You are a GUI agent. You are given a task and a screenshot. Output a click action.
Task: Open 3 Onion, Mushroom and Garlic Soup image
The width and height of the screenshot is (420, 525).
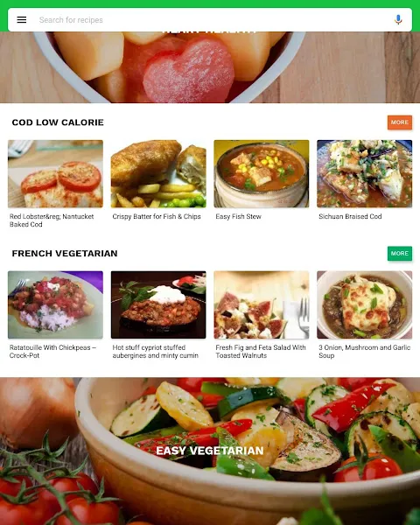pos(364,304)
